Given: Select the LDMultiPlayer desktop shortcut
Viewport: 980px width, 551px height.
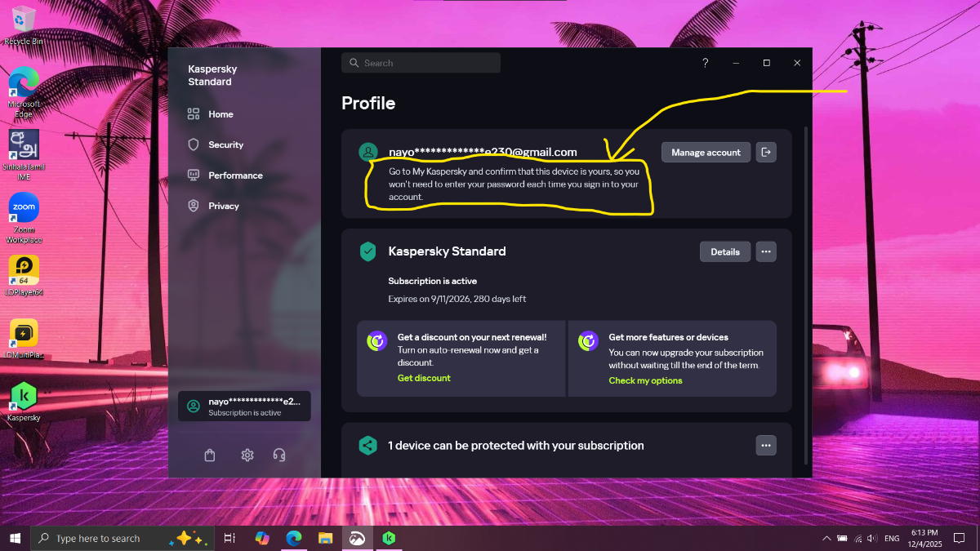Looking at the screenshot, I should click(x=24, y=339).
